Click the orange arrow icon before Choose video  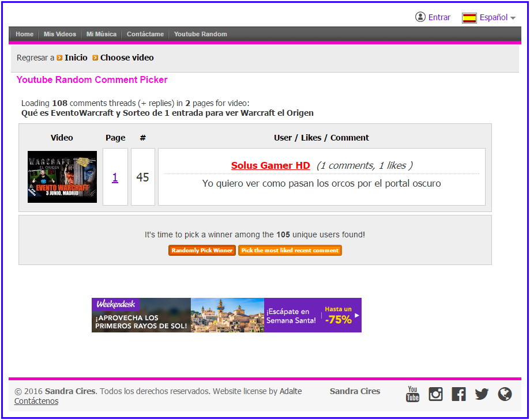[95, 58]
